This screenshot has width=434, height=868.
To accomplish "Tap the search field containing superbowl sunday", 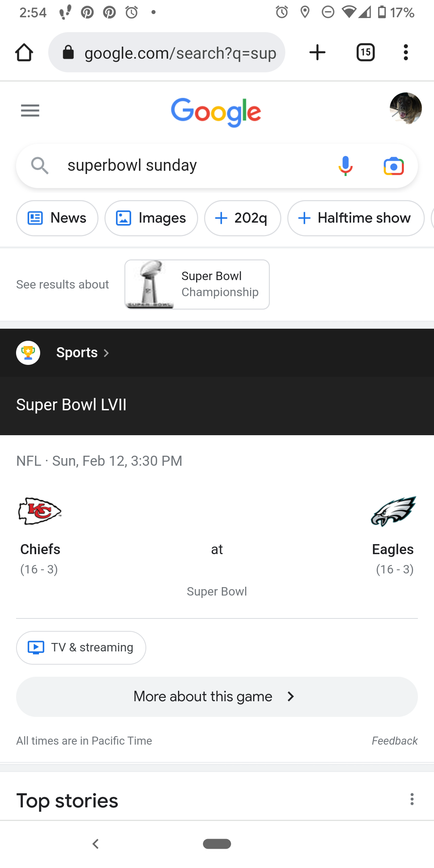I will click(x=193, y=166).
